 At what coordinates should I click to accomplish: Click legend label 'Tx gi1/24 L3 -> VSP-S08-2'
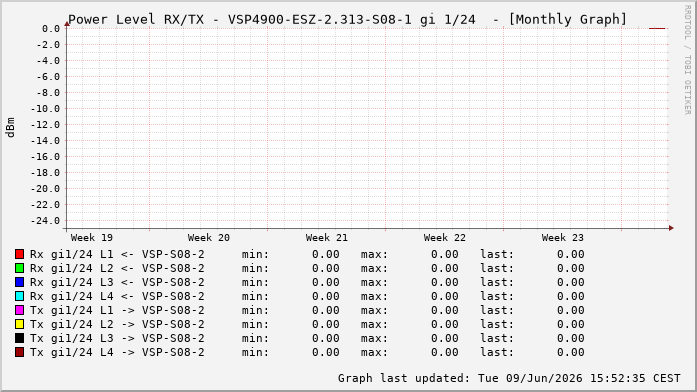(117, 338)
